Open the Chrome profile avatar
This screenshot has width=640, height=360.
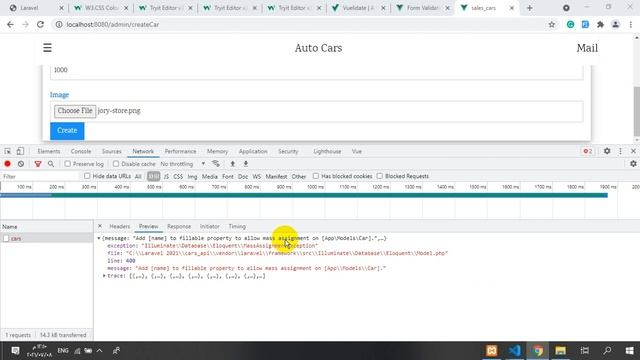pos(616,24)
